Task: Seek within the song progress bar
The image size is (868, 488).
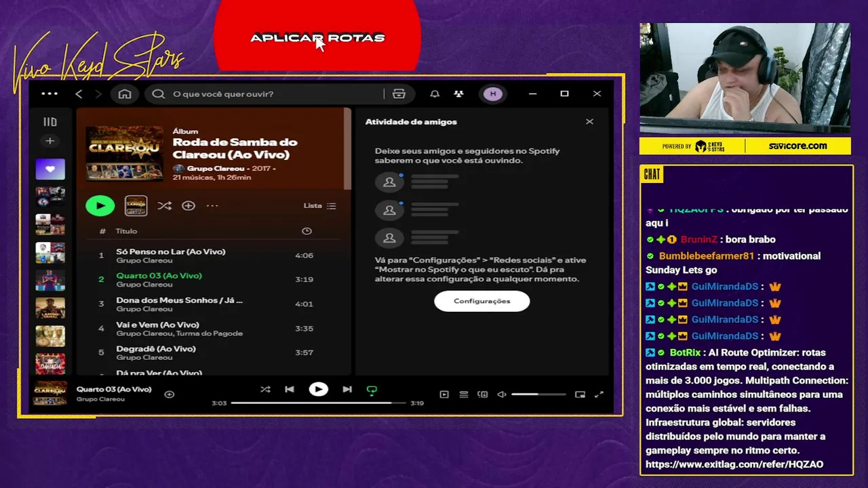Action: [319, 403]
